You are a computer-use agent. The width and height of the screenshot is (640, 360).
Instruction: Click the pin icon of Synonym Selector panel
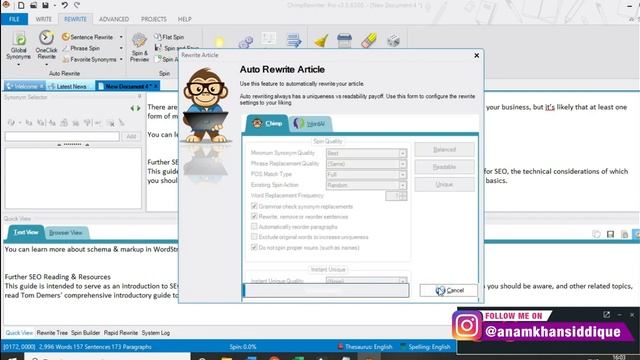pyautogui.click(x=140, y=97)
